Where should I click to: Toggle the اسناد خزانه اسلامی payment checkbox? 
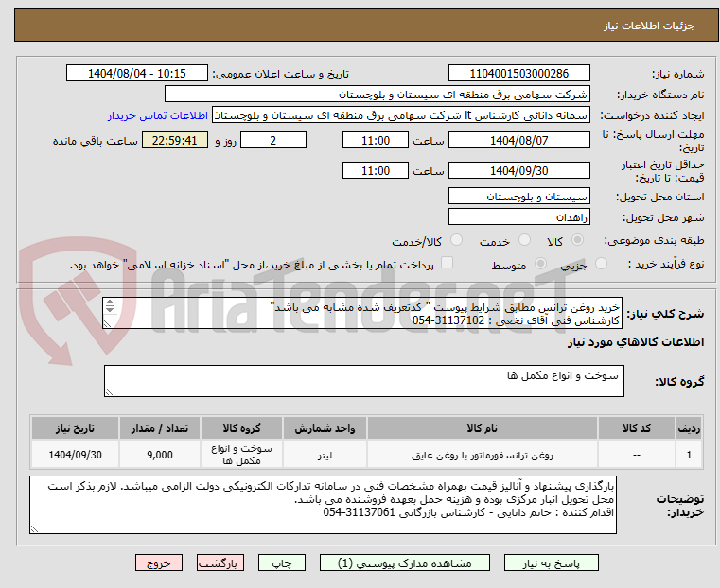coord(447,263)
